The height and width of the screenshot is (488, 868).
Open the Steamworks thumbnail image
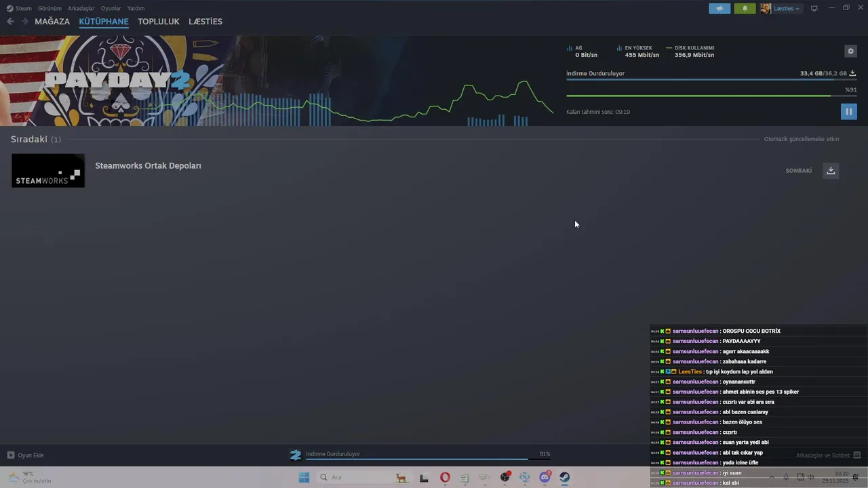point(48,171)
